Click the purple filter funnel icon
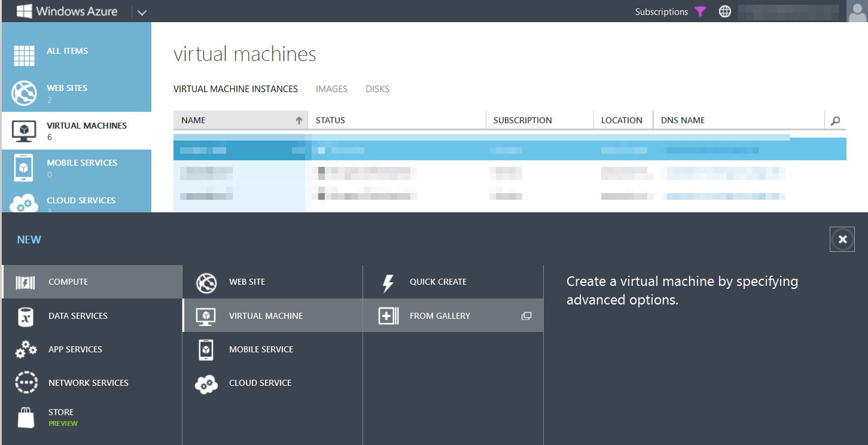This screenshot has height=445, width=868. [701, 11]
